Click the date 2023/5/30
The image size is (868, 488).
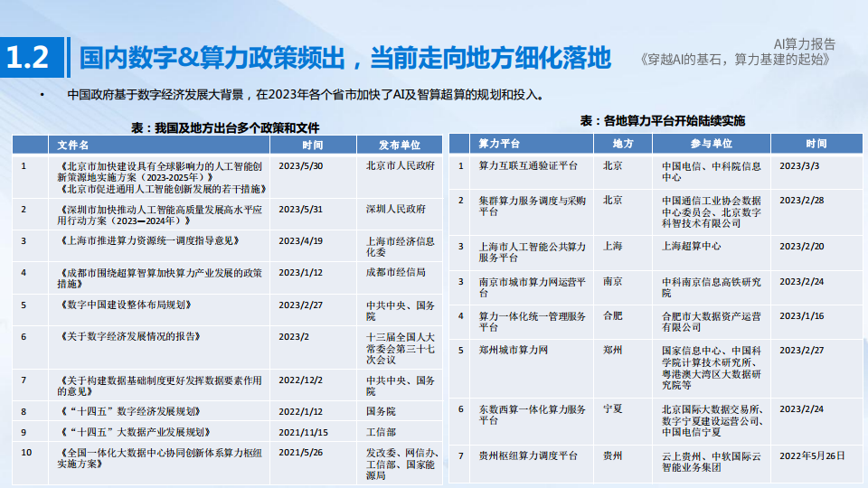point(300,166)
